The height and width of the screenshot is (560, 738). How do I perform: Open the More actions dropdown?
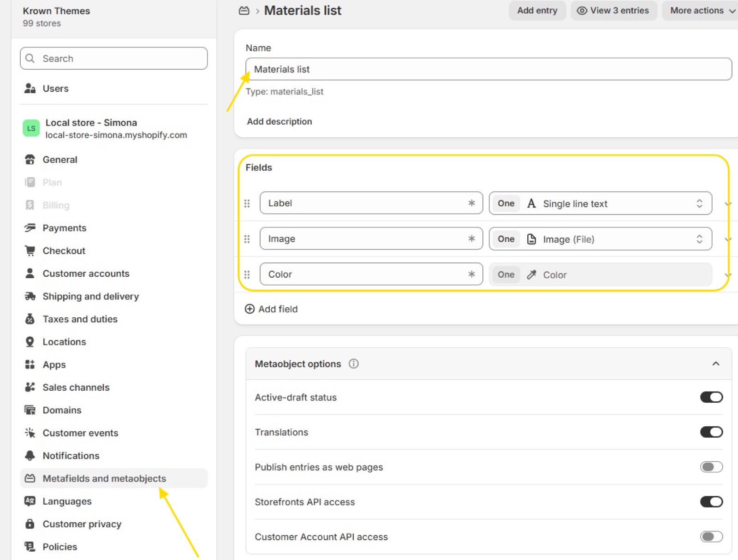tap(700, 11)
